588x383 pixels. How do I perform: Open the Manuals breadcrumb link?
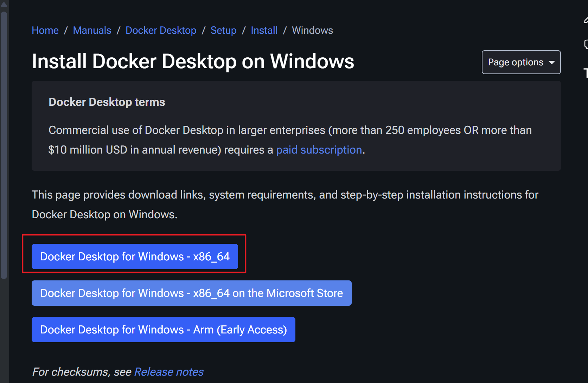tap(92, 30)
